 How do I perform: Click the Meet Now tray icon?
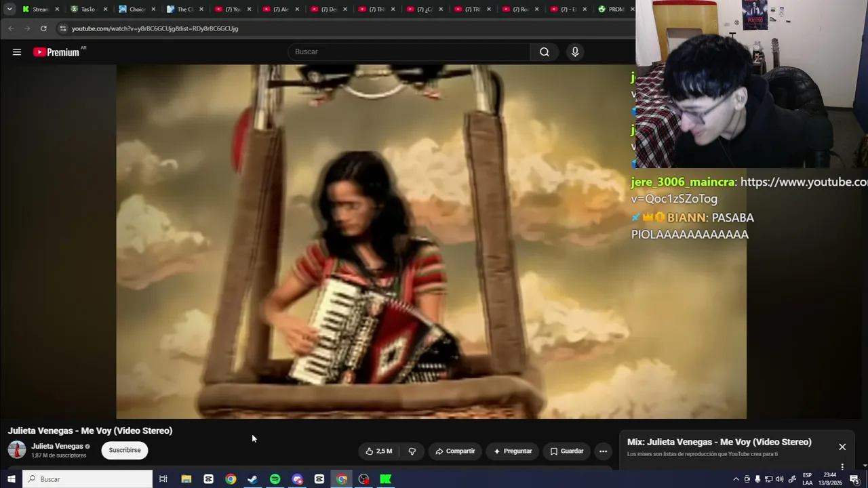coord(747,479)
